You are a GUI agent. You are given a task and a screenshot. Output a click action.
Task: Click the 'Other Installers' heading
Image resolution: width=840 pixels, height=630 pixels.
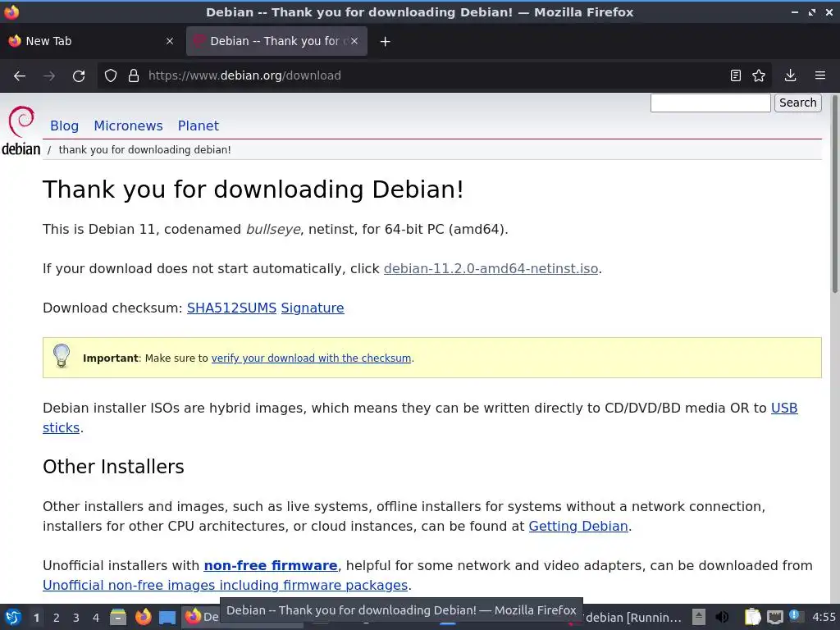click(x=113, y=467)
